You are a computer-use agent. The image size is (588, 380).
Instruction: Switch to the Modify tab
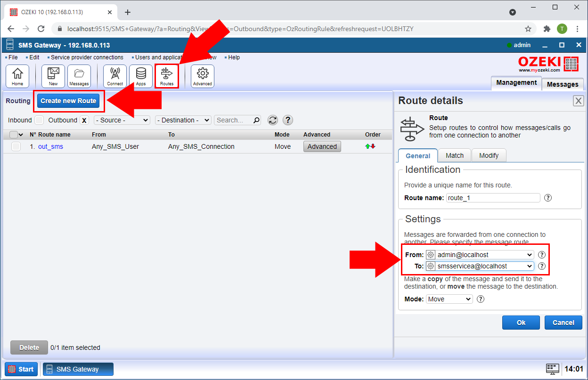[x=489, y=155]
